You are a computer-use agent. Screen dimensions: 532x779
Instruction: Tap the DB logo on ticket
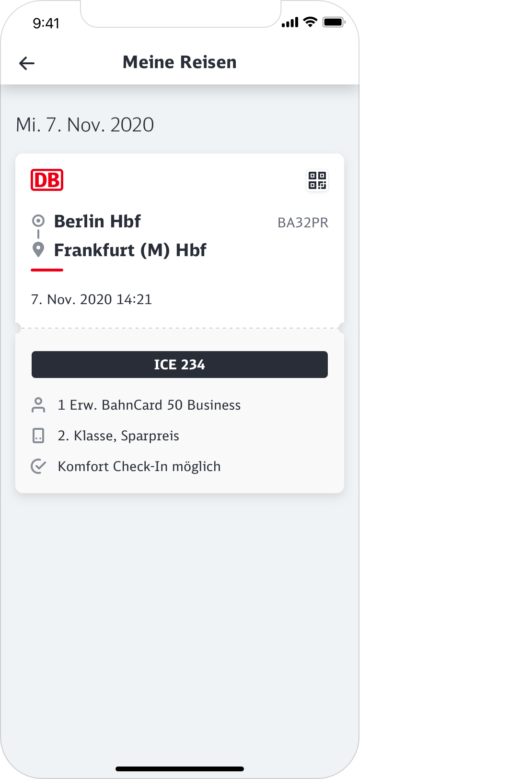(x=47, y=180)
